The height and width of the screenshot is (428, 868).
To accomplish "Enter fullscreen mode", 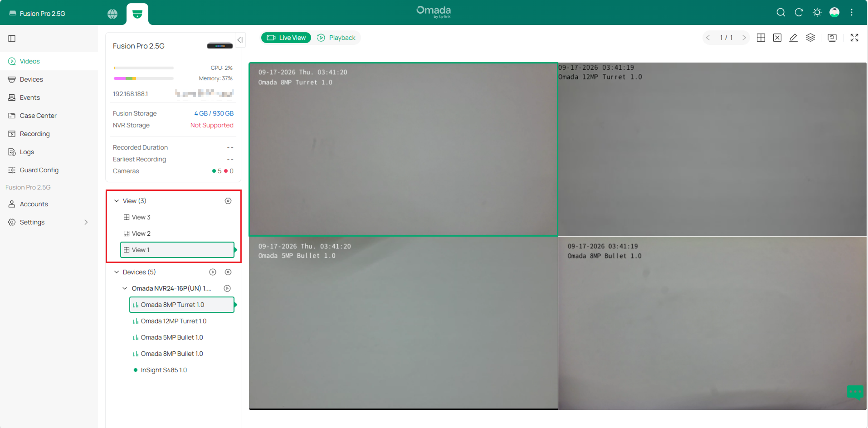I will [854, 38].
